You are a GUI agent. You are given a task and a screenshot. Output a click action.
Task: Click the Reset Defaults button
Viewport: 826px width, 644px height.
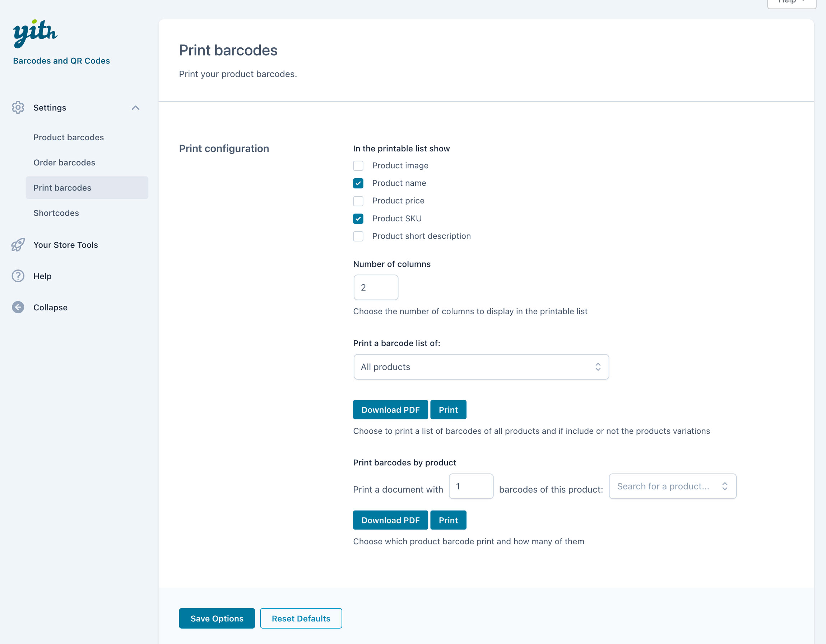pyautogui.click(x=301, y=618)
